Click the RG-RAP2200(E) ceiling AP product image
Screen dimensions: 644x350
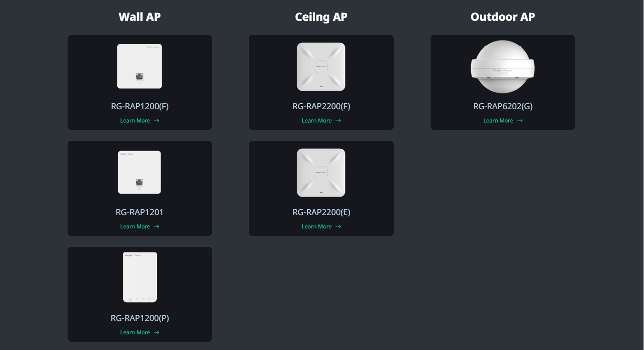click(x=321, y=173)
